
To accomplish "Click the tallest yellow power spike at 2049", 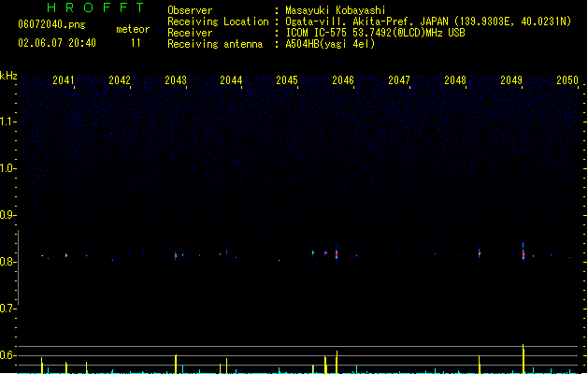I will click(523, 359).
